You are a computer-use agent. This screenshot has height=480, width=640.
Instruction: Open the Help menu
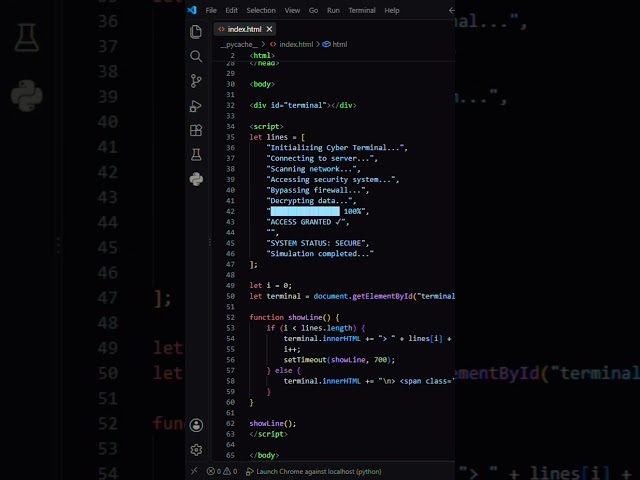point(392,11)
